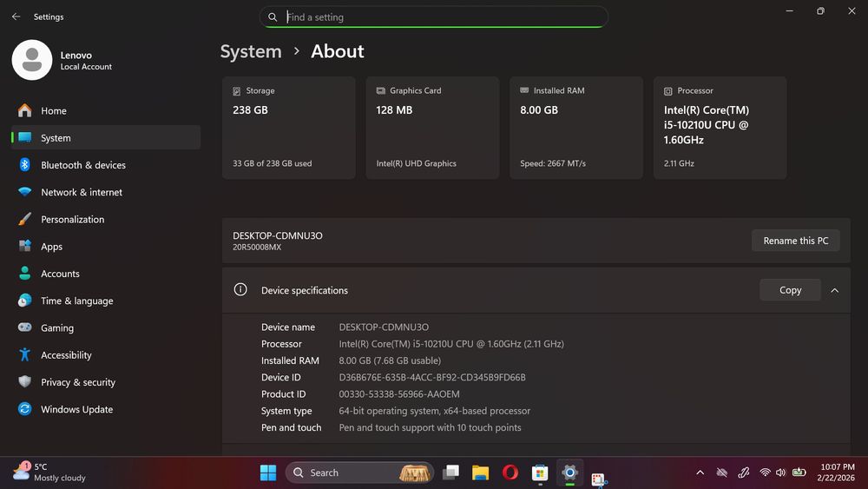Click the Device name value in specifications
868x489 pixels.
tap(384, 327)
